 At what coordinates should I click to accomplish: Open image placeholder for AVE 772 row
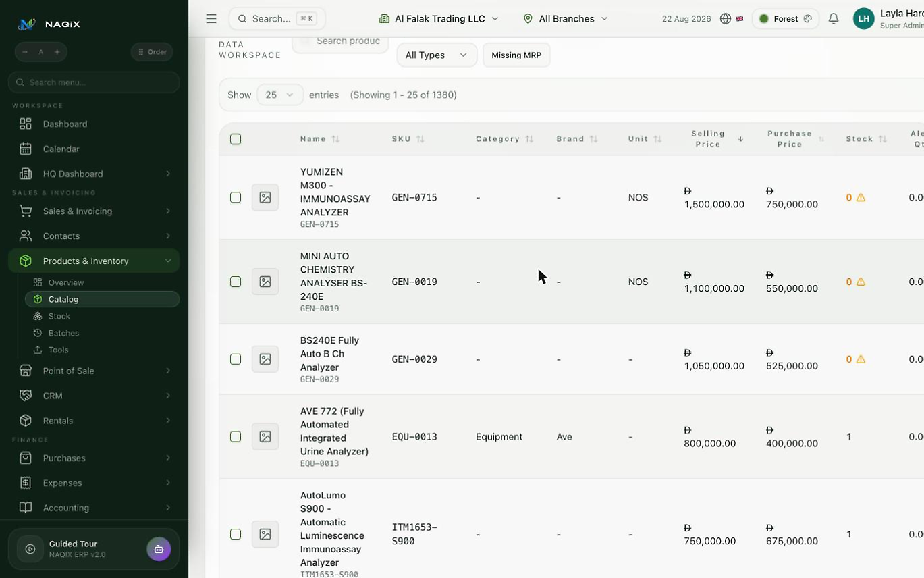tap(265, 437)
